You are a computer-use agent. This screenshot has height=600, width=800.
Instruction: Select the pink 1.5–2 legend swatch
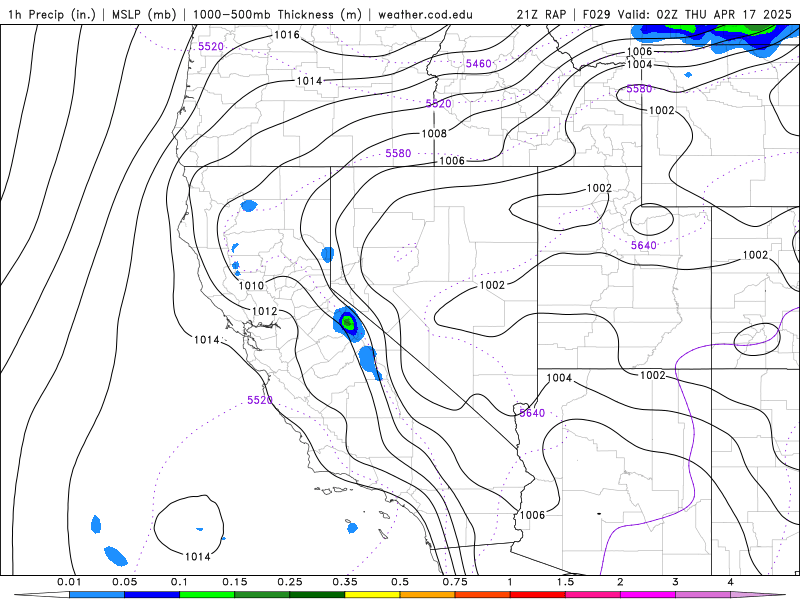pos(593,595)
